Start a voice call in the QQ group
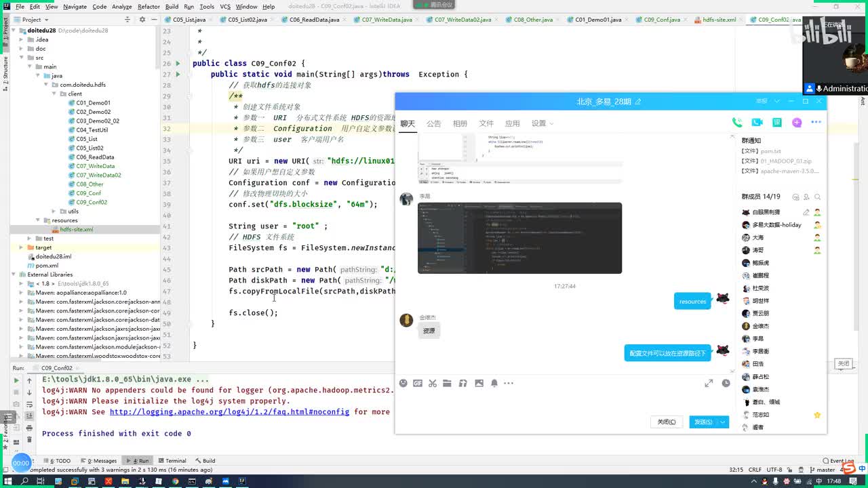Screen dimensions: 868x488 (x=737, y=123)
